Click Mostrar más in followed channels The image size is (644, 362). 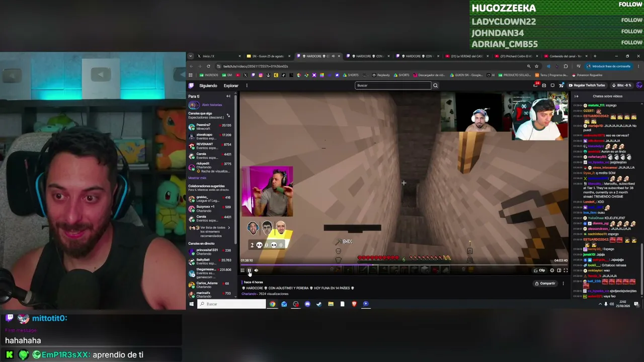(197, 178)
